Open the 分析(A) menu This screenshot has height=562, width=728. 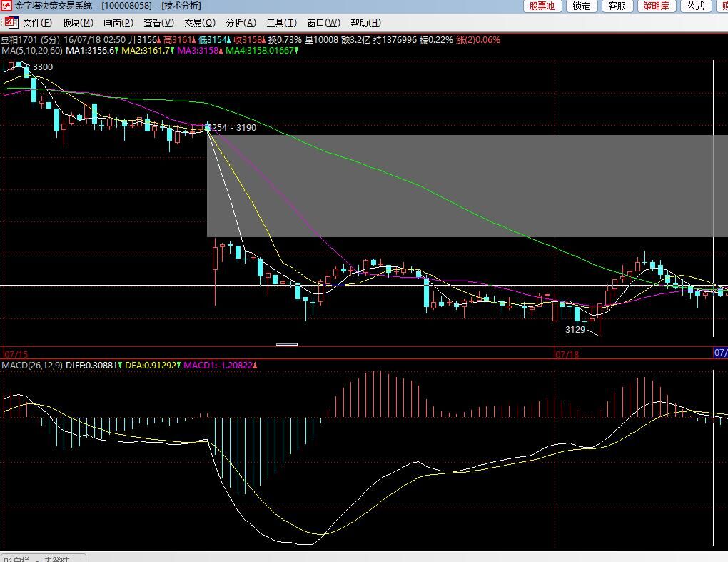point(241,23)
